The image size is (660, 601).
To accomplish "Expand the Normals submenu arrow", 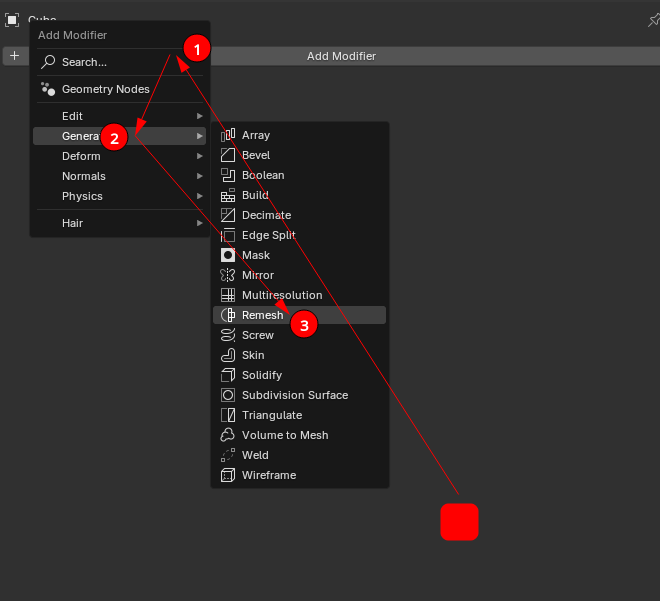I will tap(200, 176).
